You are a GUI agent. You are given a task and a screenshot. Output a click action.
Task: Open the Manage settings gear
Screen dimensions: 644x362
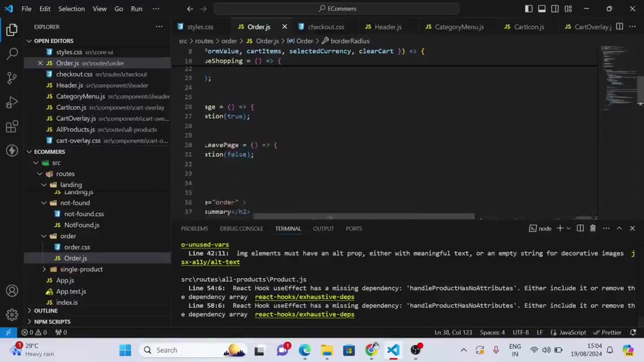(x=12, y=315)
